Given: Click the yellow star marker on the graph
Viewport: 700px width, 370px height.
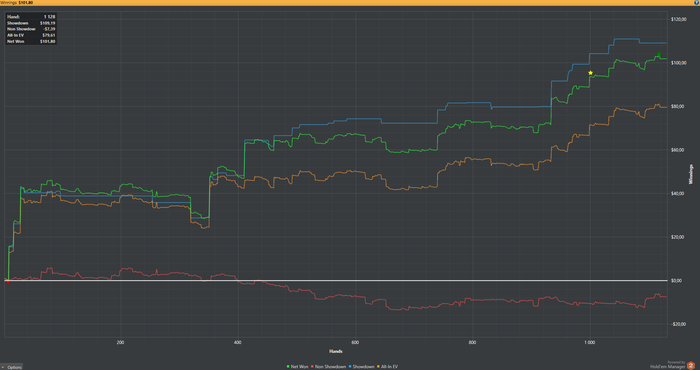Looking at the screenshot, I should (x=591, y=73).
